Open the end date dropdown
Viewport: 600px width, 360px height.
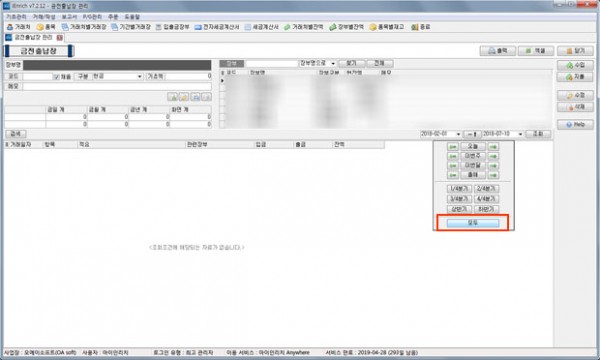click(520, 134)
